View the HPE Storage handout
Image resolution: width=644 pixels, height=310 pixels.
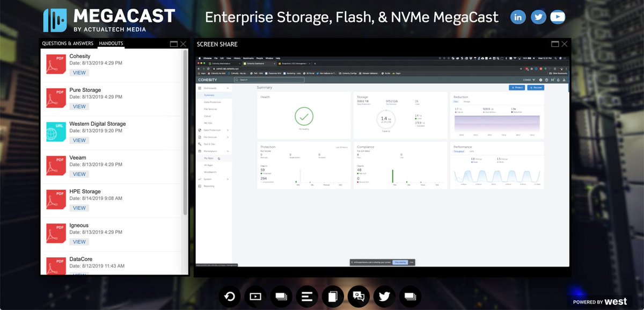coord(79,208)
